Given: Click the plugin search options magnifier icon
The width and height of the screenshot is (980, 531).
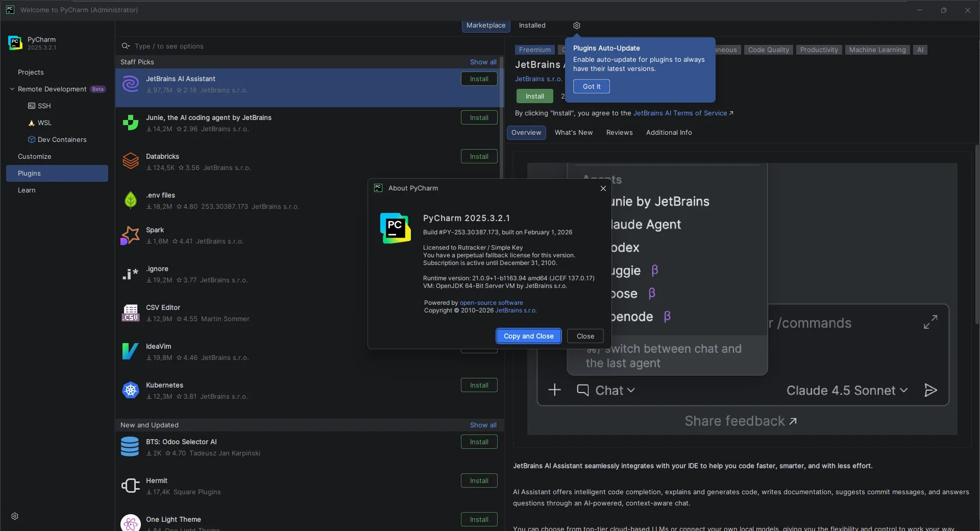Looking at the screenshot, I should tap(126, 46).
